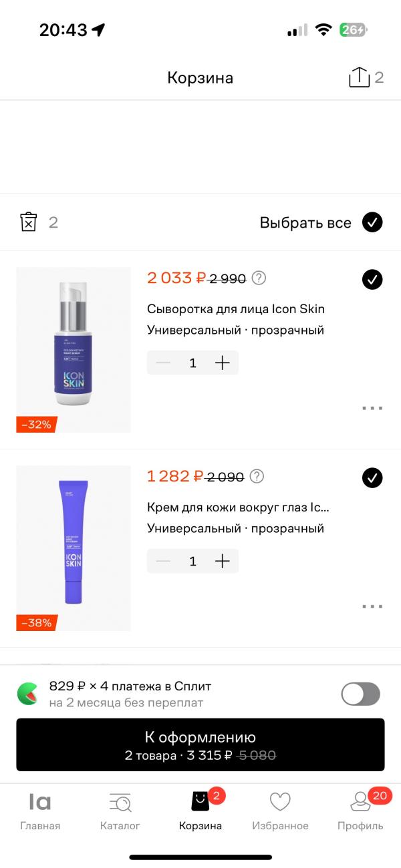Open the Избранное heart tab

[280, 811]
